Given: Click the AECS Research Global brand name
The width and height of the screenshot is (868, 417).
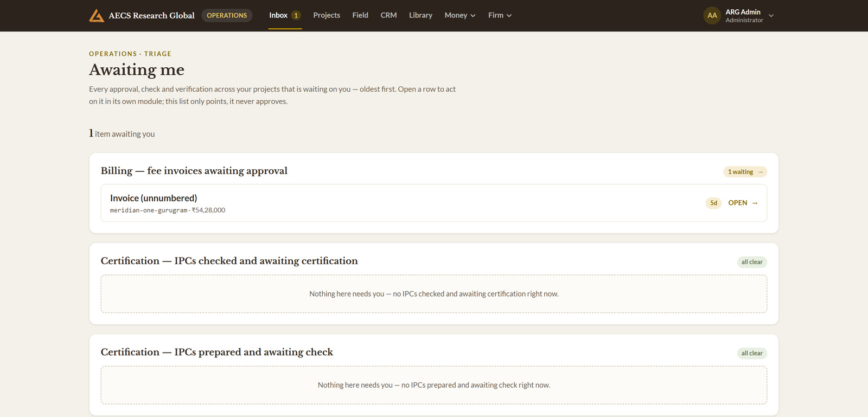Looking at the screenshot, I should point(151,16).
